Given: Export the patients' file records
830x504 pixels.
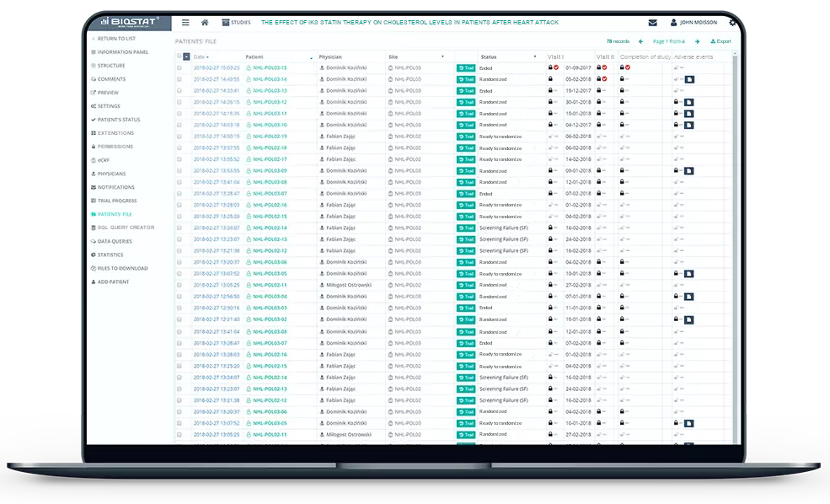Looking at the screenshot, I should [720, 41].
